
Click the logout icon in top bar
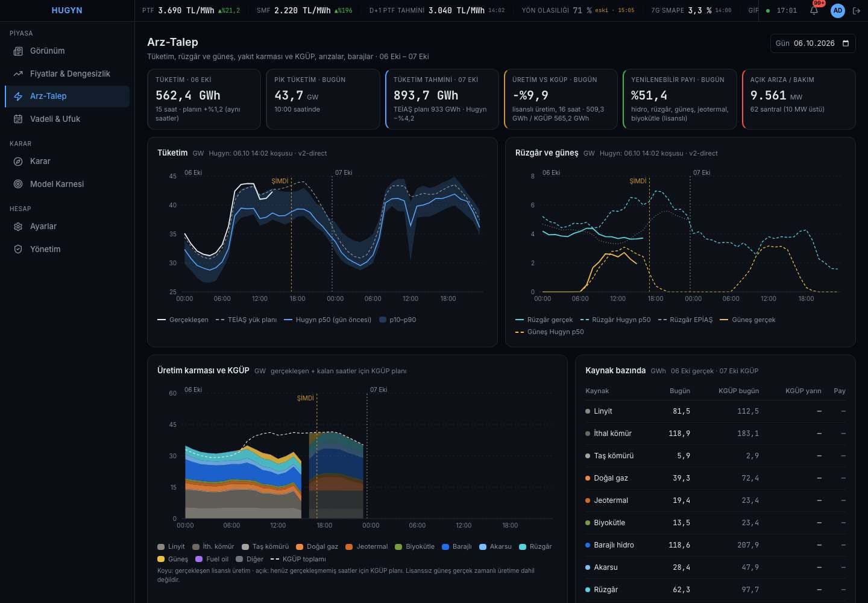(x=856, y=10)
